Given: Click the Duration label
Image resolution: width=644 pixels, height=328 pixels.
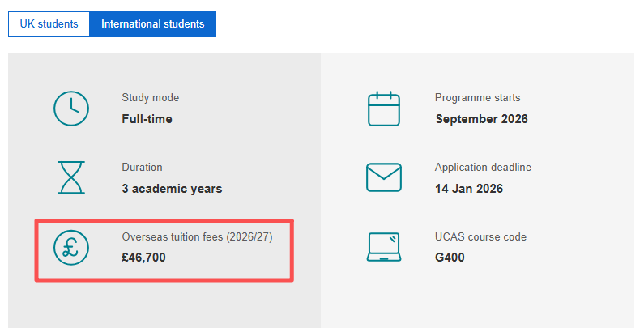Looking at the screenshot, I should point(142,168).
